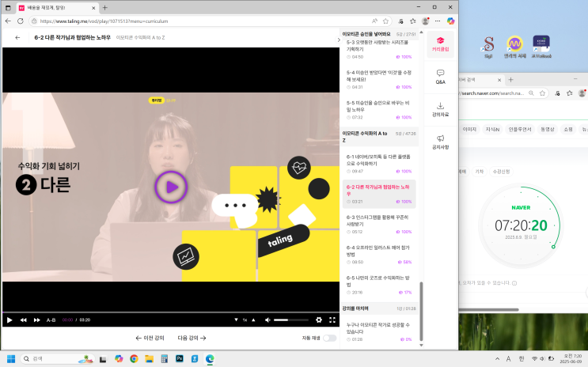
Task: Click the curriculum list scrollbar thumb
Action: (421, 311)
